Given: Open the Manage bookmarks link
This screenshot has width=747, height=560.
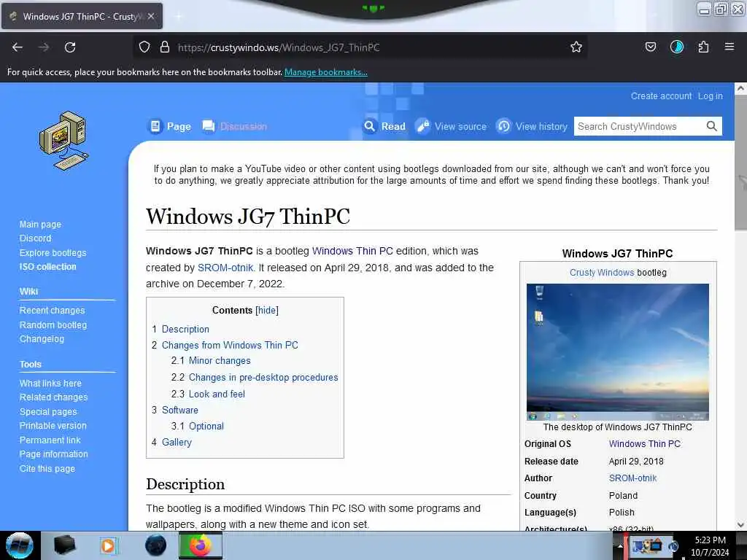Looking at the screenshot, I should coord(326,72).
